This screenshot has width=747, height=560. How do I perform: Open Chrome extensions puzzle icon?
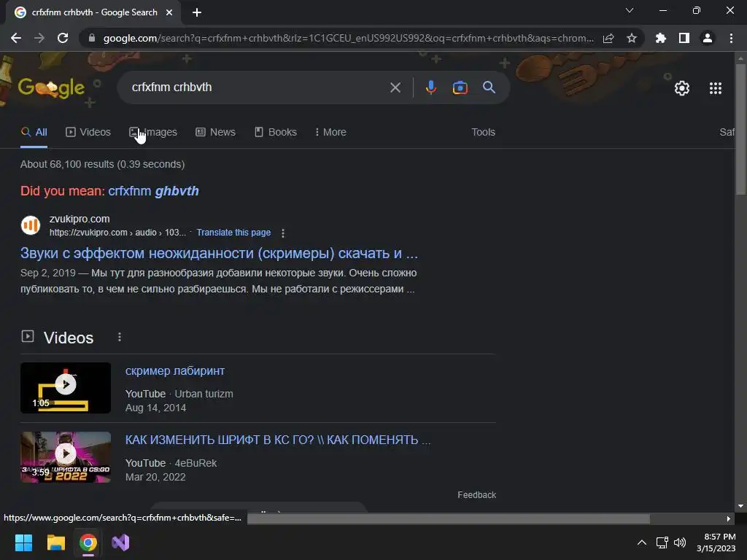[x=661, y=38]
